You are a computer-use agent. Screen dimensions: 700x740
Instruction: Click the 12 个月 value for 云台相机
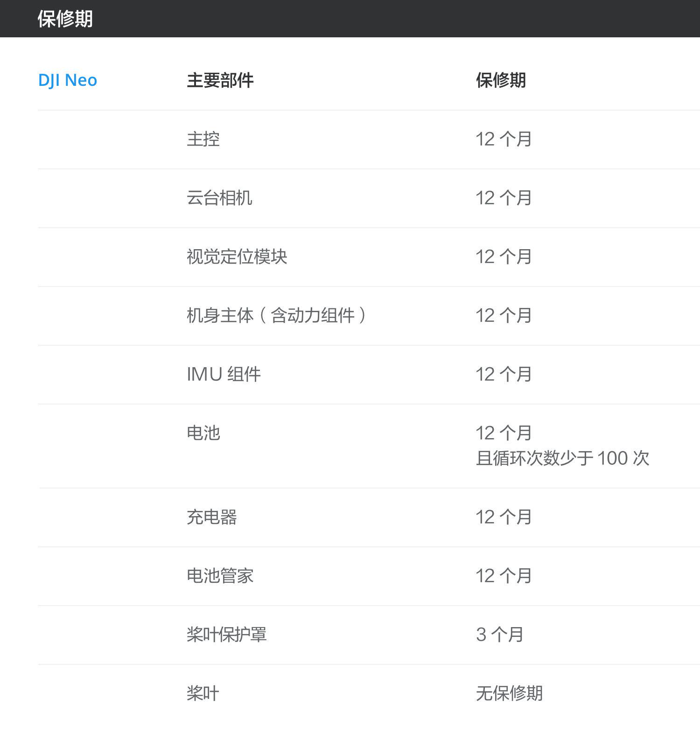click(x=504, y=198)
